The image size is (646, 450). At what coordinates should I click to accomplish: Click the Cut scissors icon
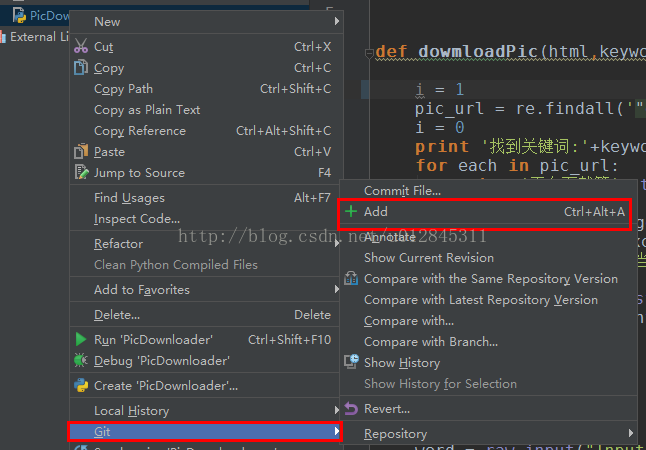[81, 46]
